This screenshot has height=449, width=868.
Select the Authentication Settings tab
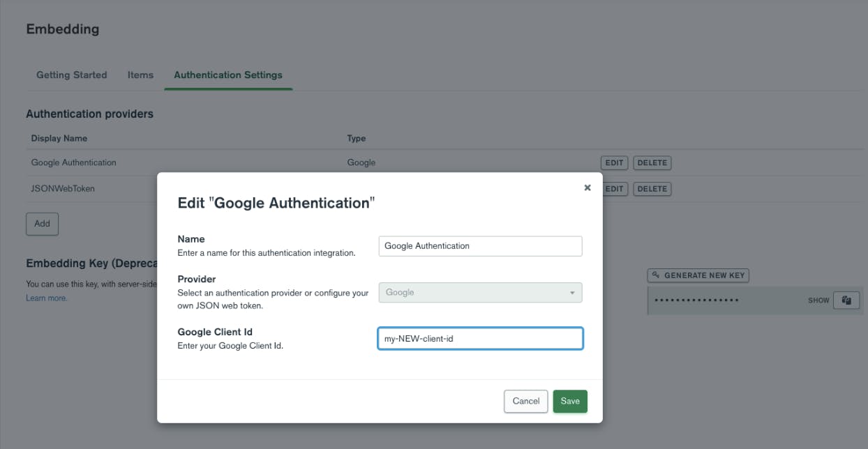(x=228, y=75)
